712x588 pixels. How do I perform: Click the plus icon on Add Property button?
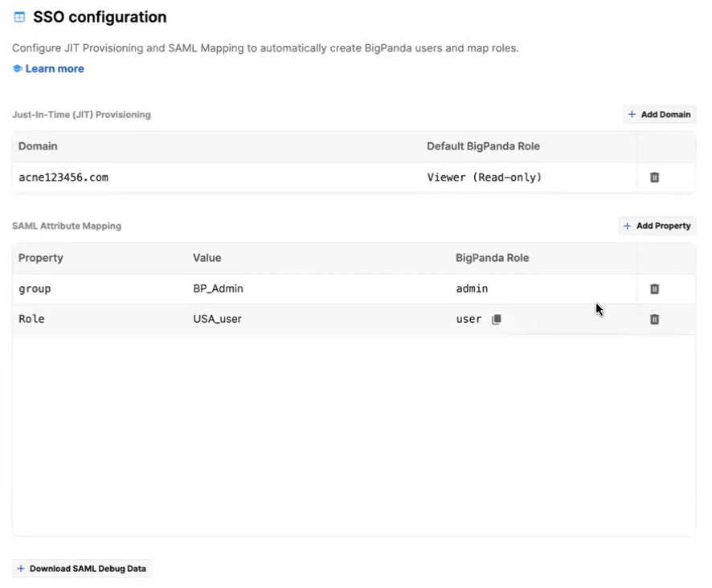tap(628, 226)
